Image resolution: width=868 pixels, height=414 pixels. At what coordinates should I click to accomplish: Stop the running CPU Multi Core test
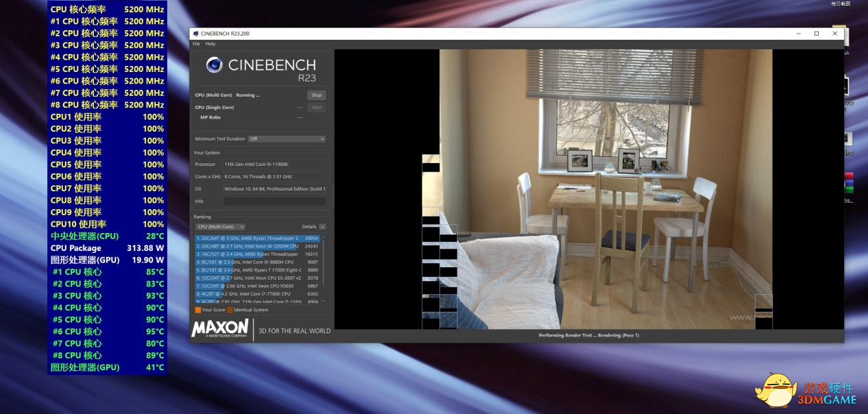tap(316, 95)
